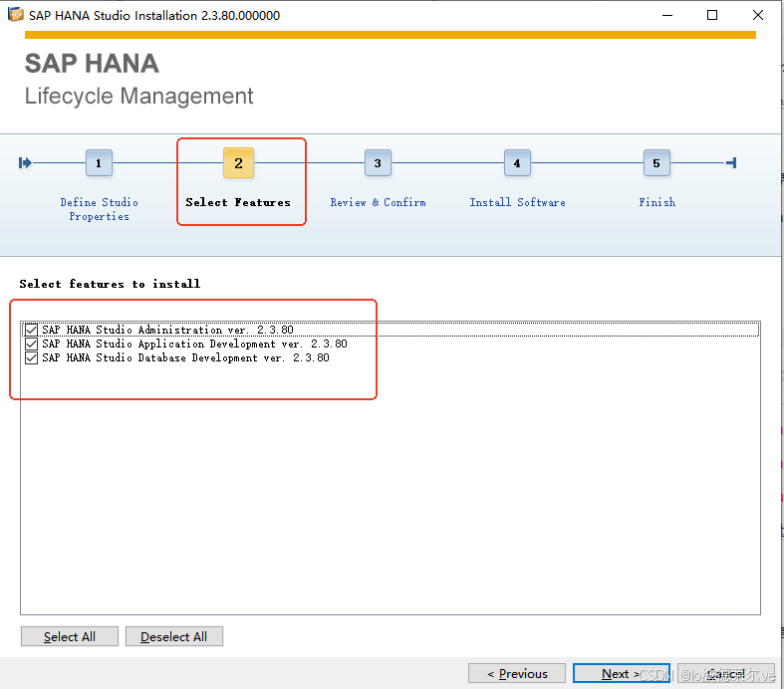Click text 'SAP HANA Studio Administration ver. 2.3.80'
784x689 pixels.
point(167,330)
